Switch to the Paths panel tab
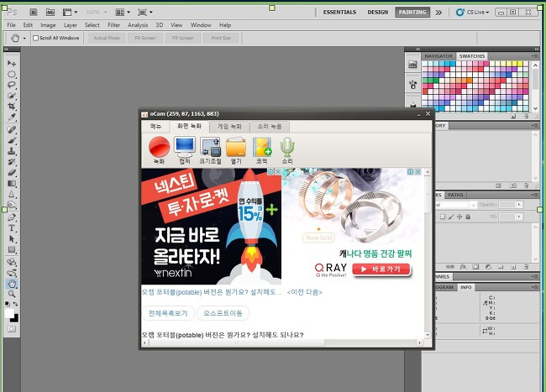 (455, 195)
